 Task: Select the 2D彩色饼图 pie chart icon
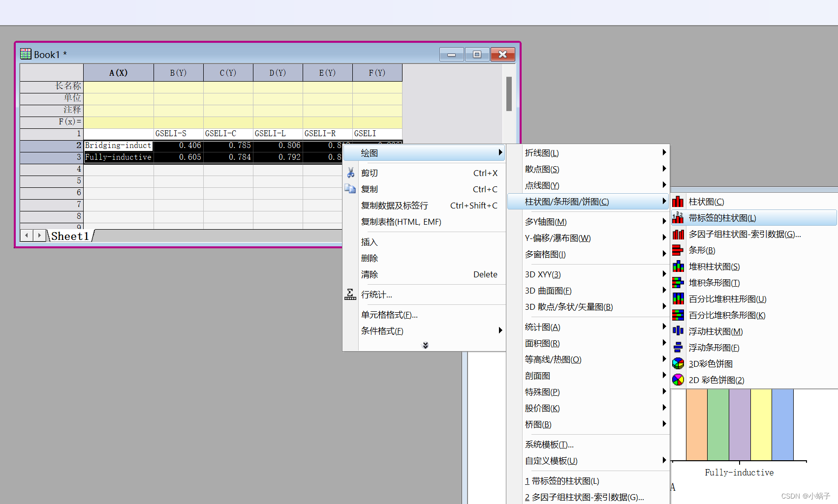678,380
